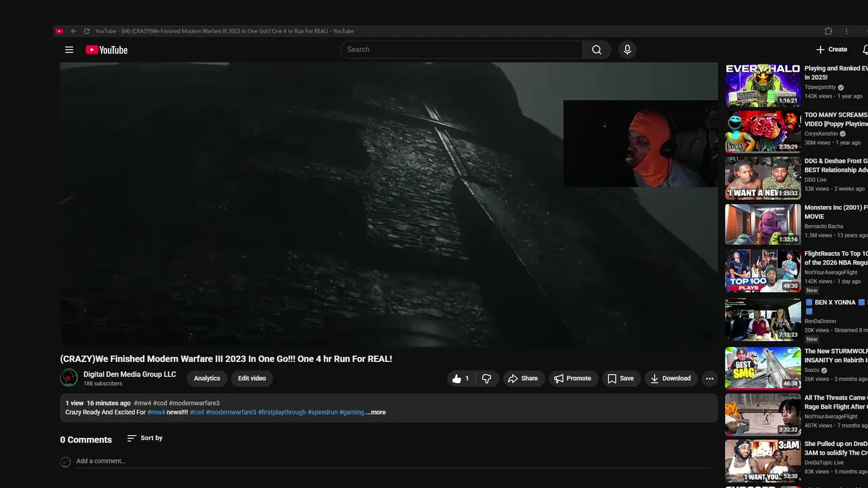Open the DDG Live channel link
868x488 pixels.
pyautogui.click(x=816, y=180)
